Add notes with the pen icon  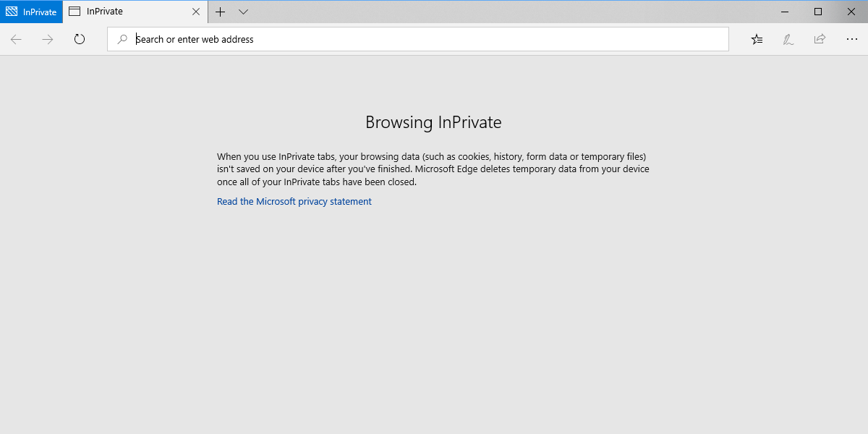[788, 39]
